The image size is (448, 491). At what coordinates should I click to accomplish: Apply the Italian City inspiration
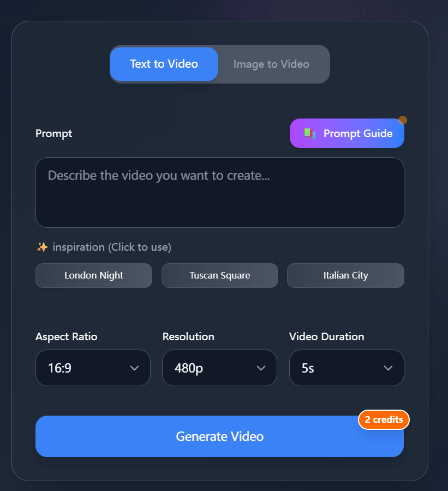coord(345,275)
